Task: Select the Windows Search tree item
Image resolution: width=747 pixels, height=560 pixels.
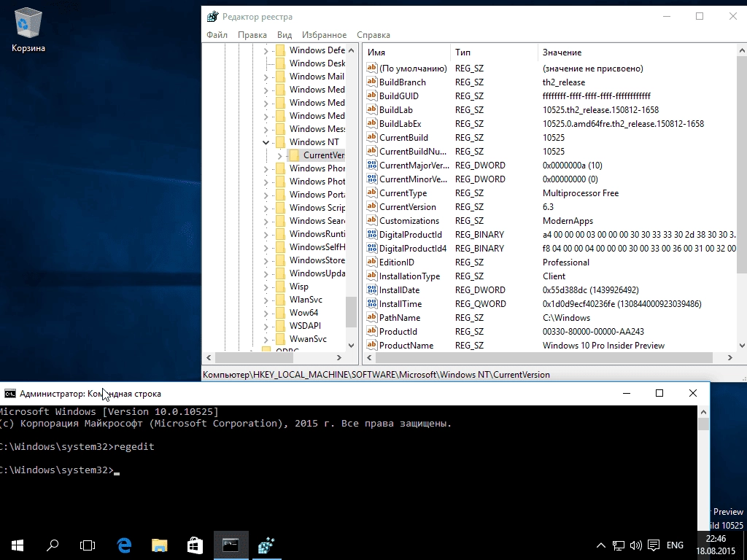Action: coord(317,220)
